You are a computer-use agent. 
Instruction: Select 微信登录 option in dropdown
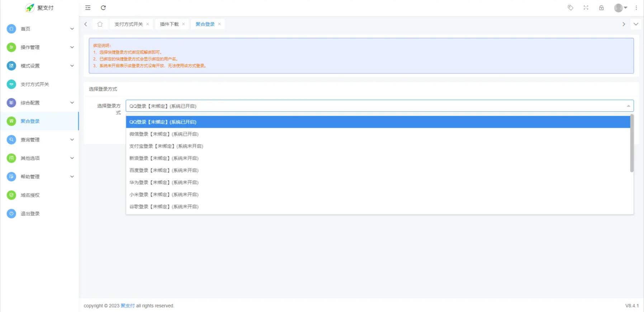pyautogui.click(x=164, y=134)
